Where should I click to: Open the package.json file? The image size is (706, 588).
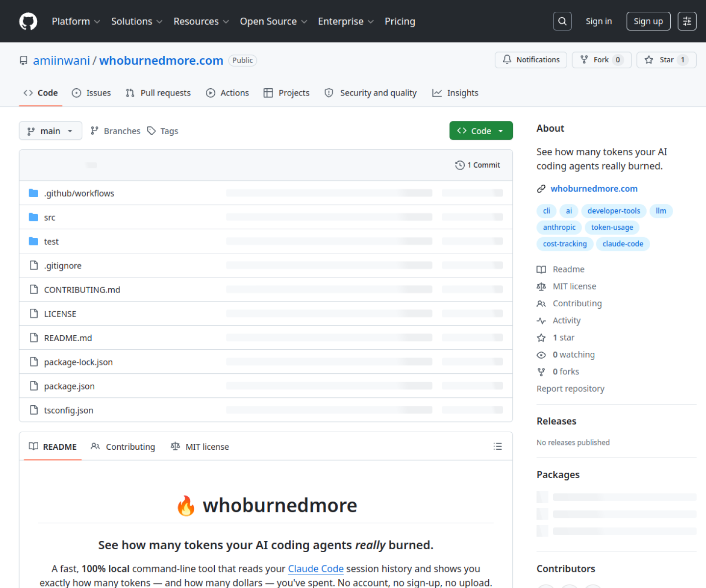point(69,386)
